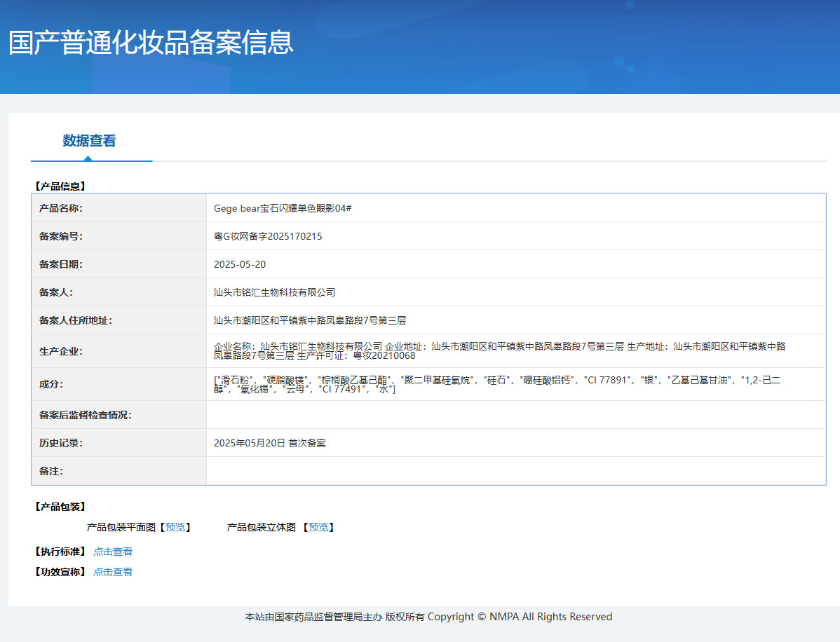Image resolution: width=840 pixels, height=642 pixels.
Task: Click the 生产企业 label cell
Action: (119, 351)
